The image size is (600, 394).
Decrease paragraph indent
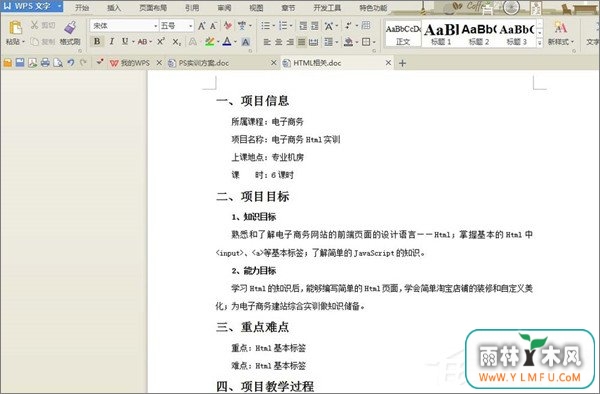[x=303, y=26]
